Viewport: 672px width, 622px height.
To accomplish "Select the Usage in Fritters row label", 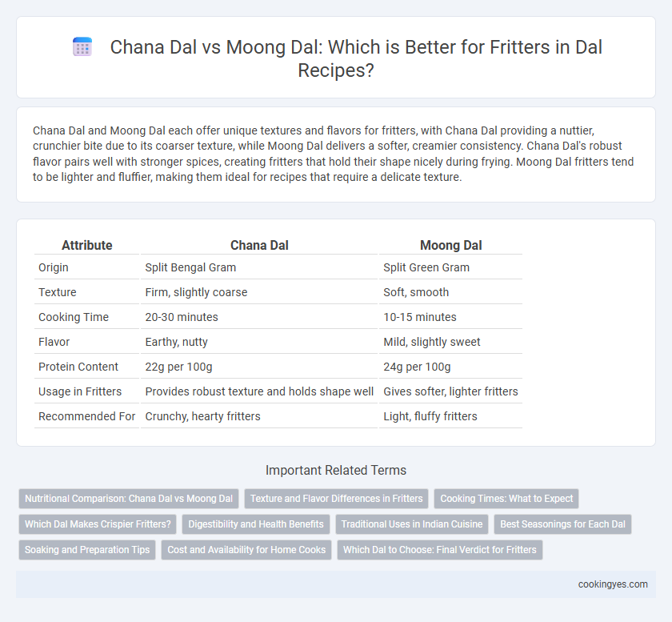I will coord(80,391).
